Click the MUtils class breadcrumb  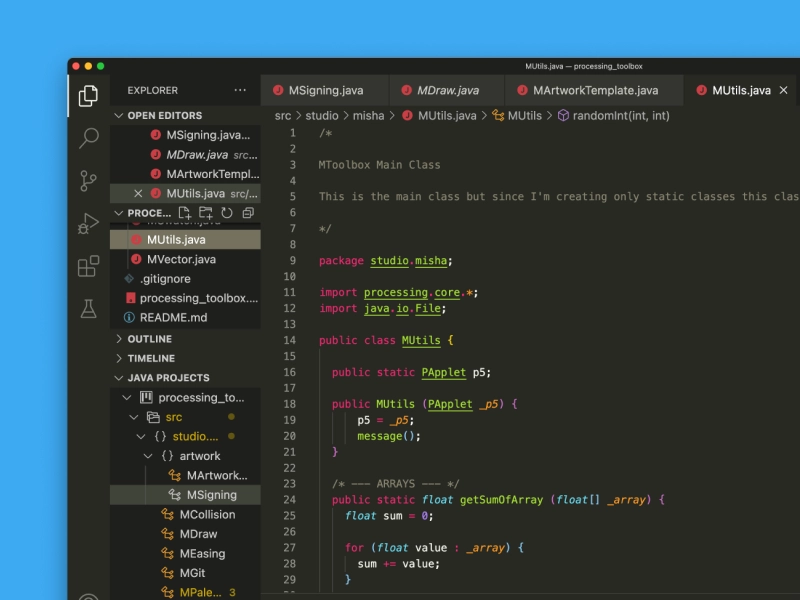point(517,116)
